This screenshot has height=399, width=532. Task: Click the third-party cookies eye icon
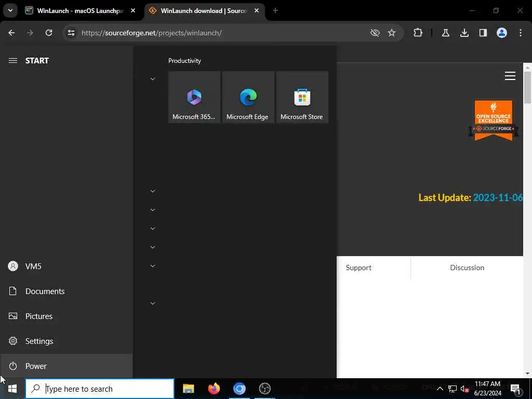[375, 33]
